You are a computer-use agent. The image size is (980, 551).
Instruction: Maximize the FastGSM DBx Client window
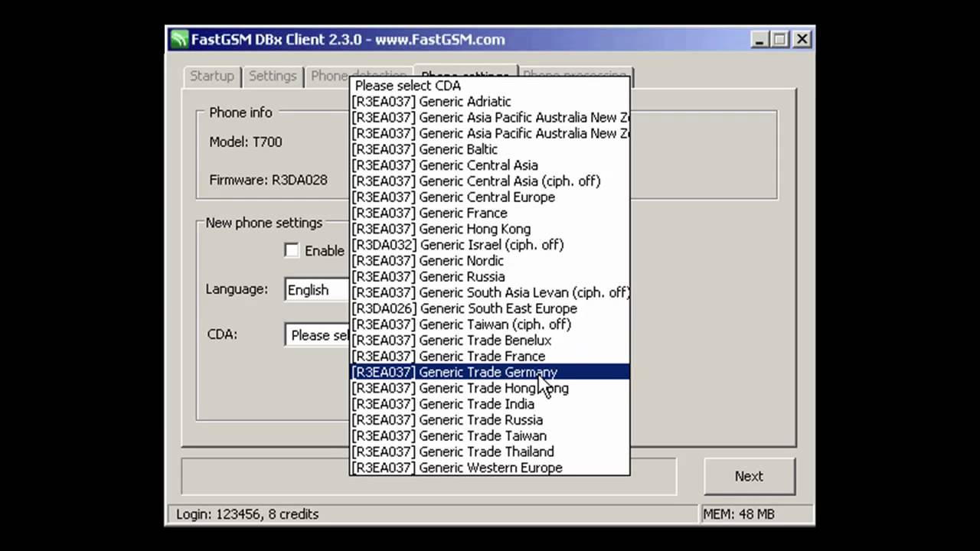[780, 39]
